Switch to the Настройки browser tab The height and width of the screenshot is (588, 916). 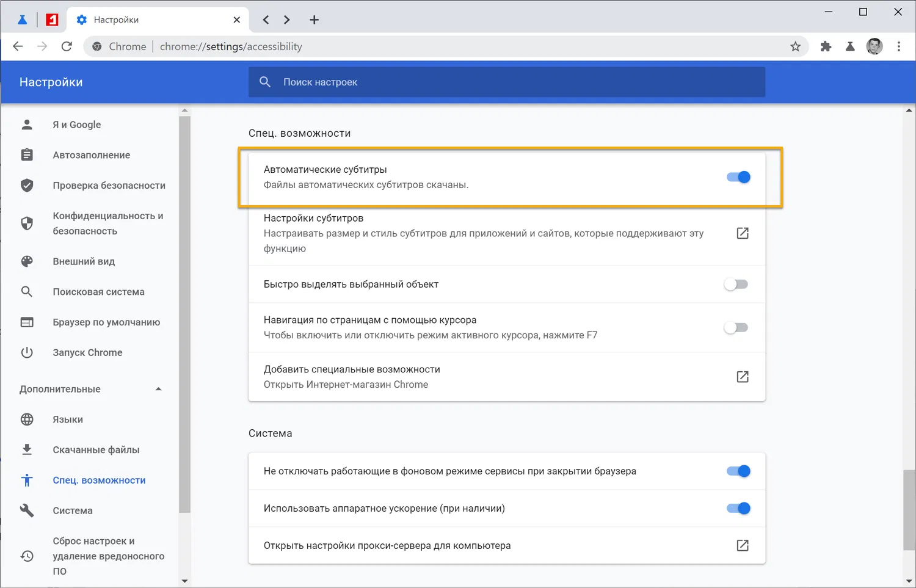[153, 20]
